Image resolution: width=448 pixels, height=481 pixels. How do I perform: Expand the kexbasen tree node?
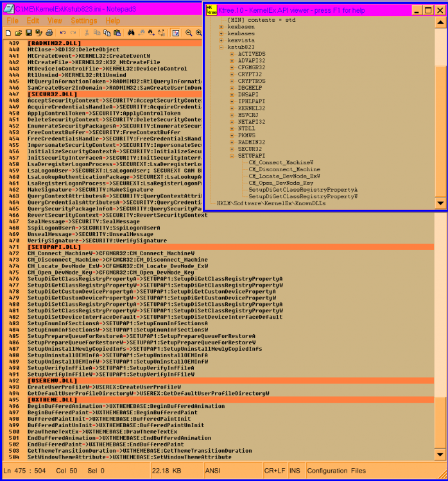pyautogui.click(x=221, y=27)
